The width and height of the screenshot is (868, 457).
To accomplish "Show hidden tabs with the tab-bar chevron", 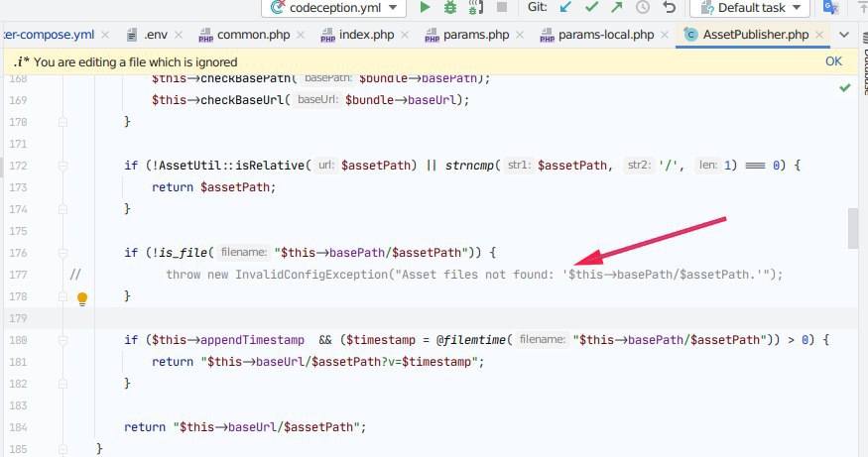I will click(x=844, y=35).
